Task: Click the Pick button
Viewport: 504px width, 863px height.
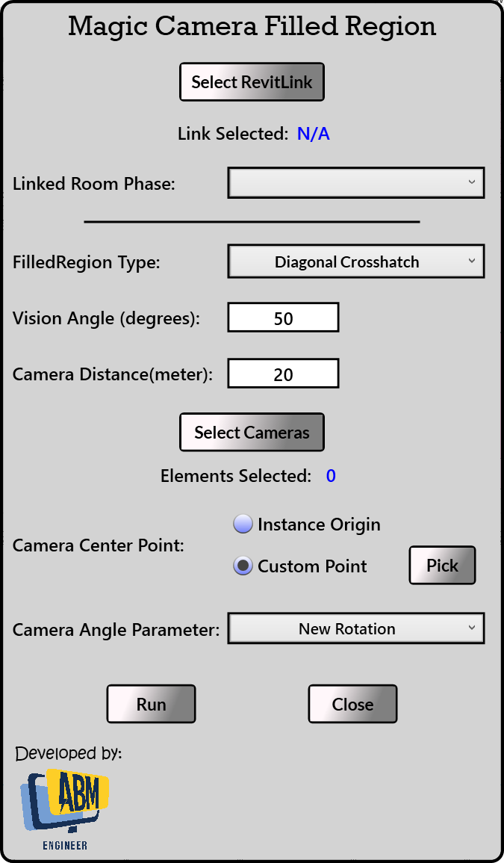Action: [442, 566]
